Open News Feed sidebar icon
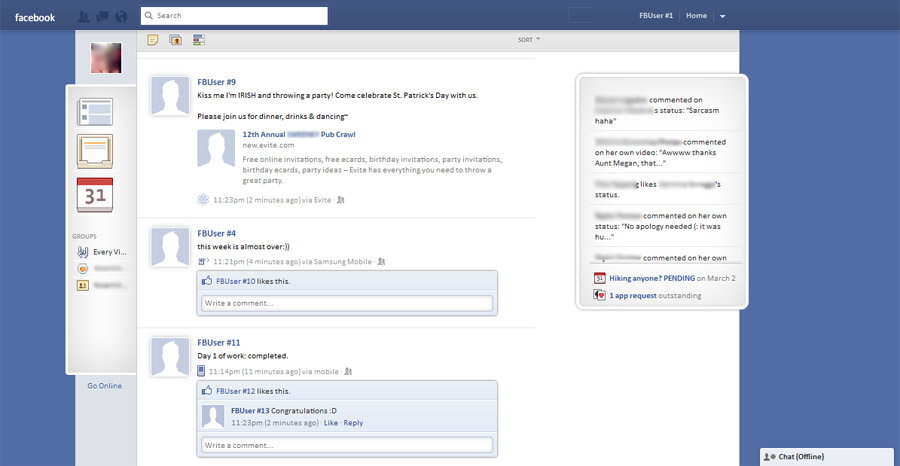This screenshot has width=900, height=466. coord(95,111)
